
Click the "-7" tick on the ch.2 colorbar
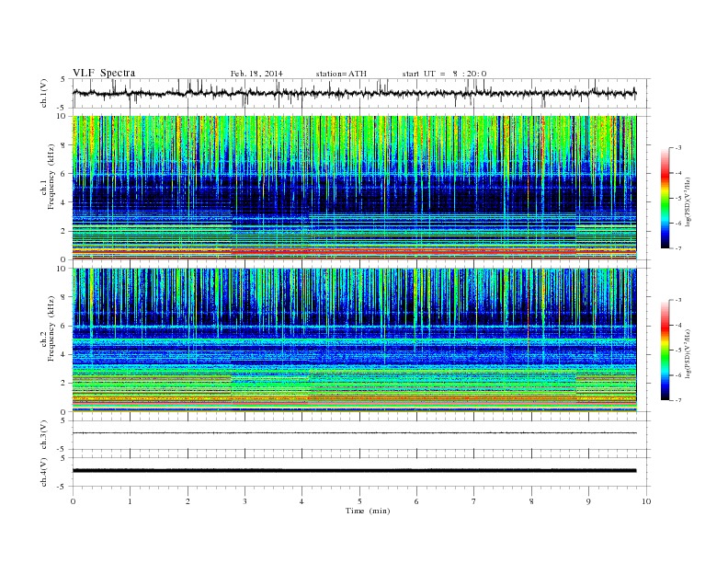pos(677,400)
